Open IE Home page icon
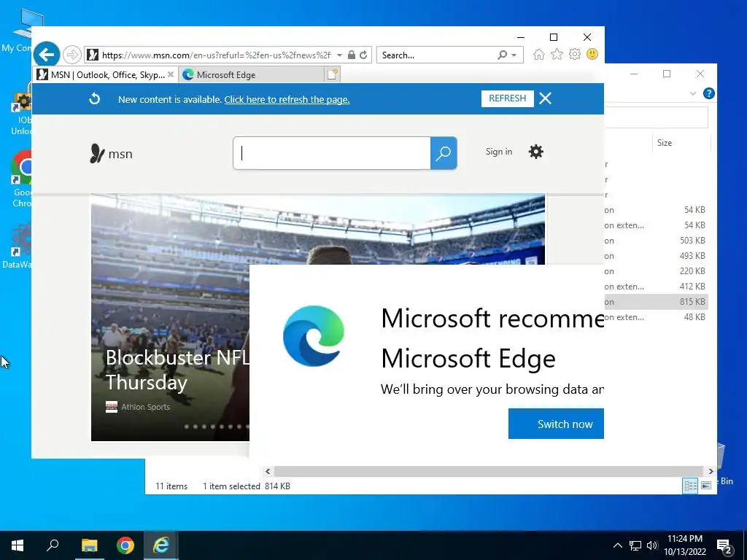This screenshot has height=560, width=747. click(x=539, y=54)
